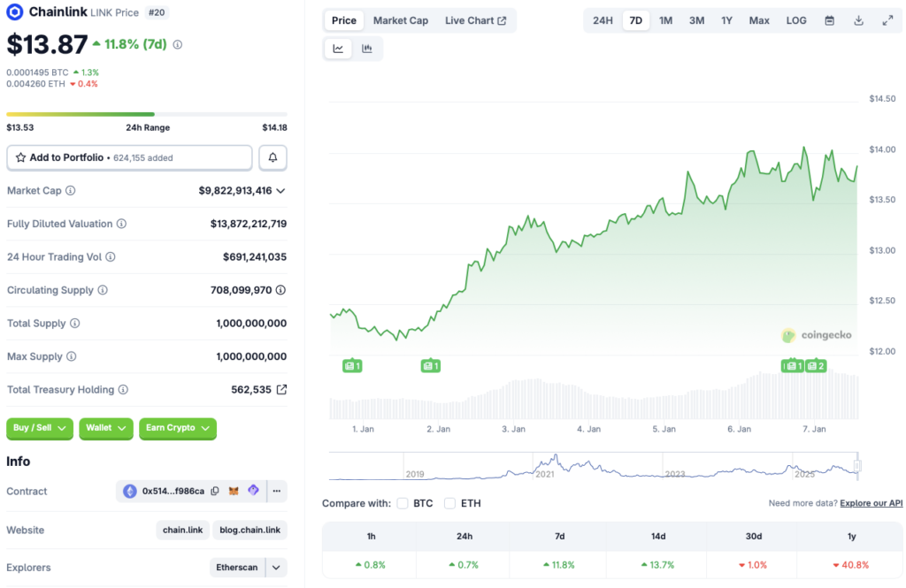Copy the contract address
This screenshot has width=906, height=588.
pyautogui.click(x=215, y=491)
